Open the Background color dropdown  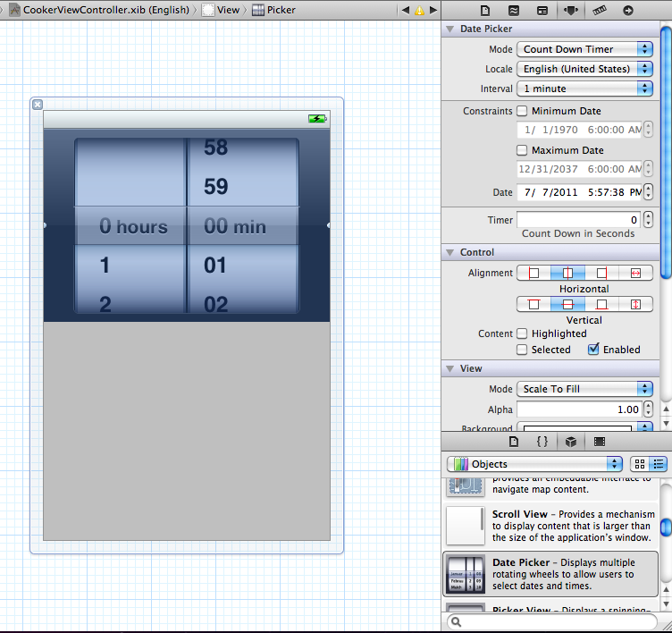645,427
